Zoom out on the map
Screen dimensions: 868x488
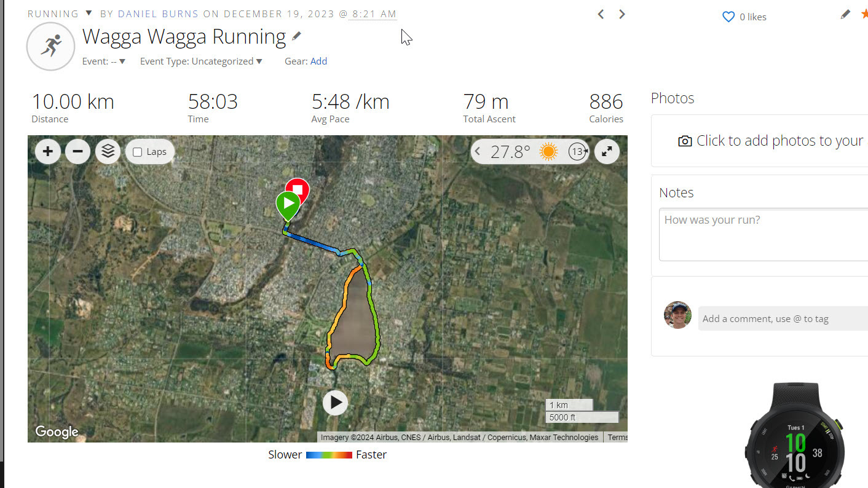[77, 151]
